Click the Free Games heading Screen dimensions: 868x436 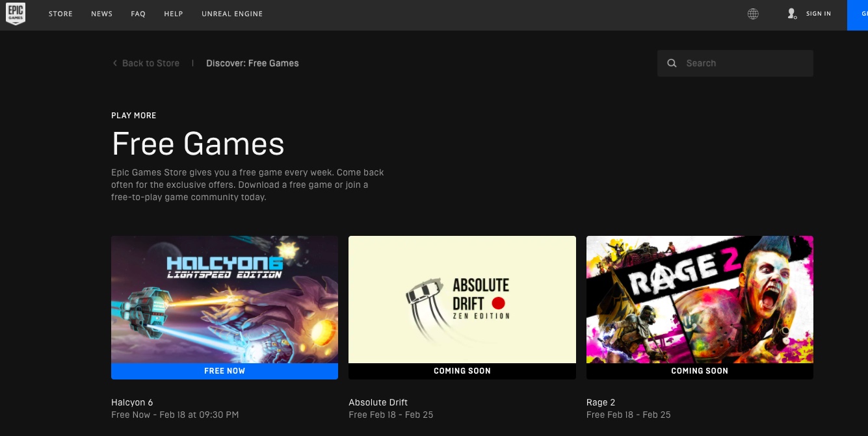tap(198, 144)
